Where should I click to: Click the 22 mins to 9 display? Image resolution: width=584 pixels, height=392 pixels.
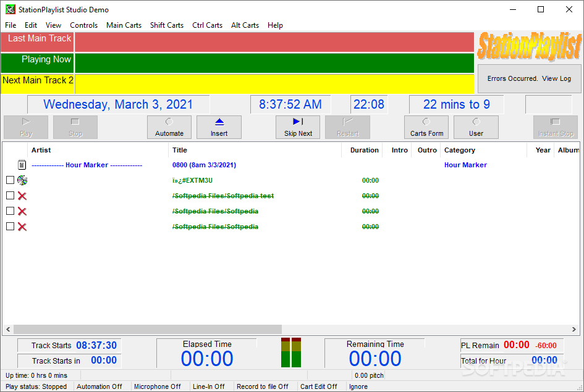click(x=456, y=104)
